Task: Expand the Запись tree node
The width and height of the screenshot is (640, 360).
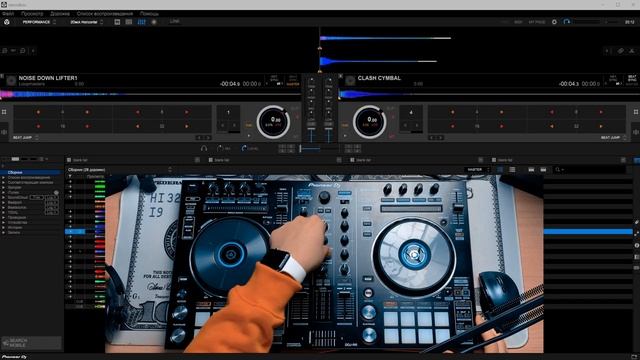Action: [x=3, y=232]
